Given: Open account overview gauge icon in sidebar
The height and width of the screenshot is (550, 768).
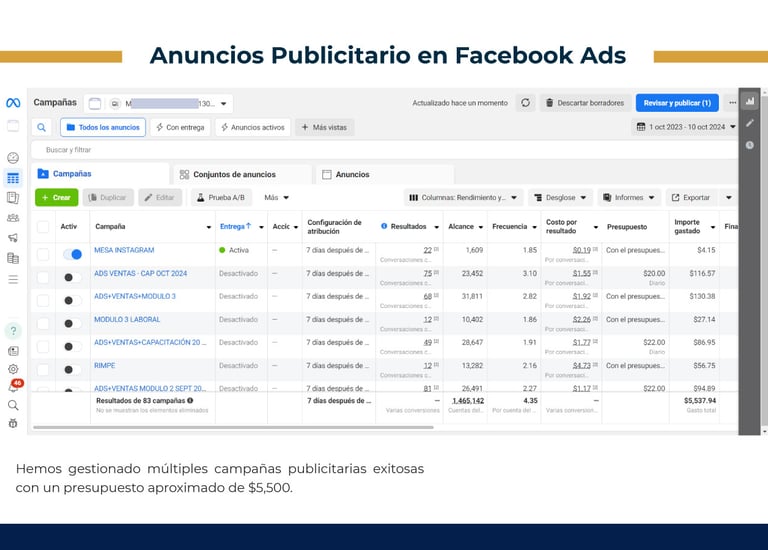Looking at the screenshot, I should (13, 158).
